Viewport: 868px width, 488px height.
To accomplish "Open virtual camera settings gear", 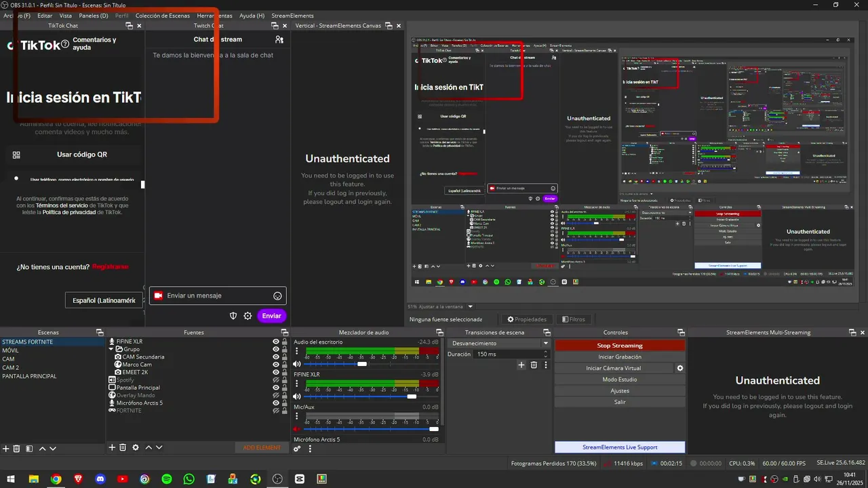I will pyautogui.click(x=680, y=368).
